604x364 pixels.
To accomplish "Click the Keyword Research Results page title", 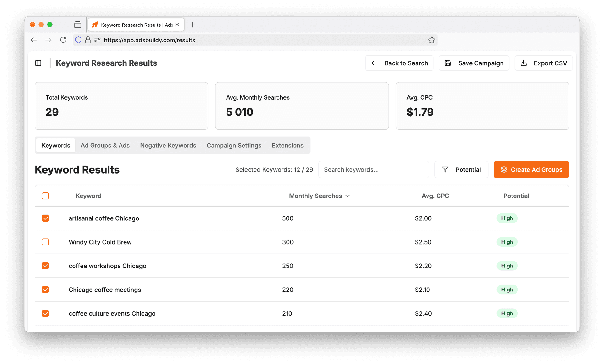I will click(x=106, y=63).
